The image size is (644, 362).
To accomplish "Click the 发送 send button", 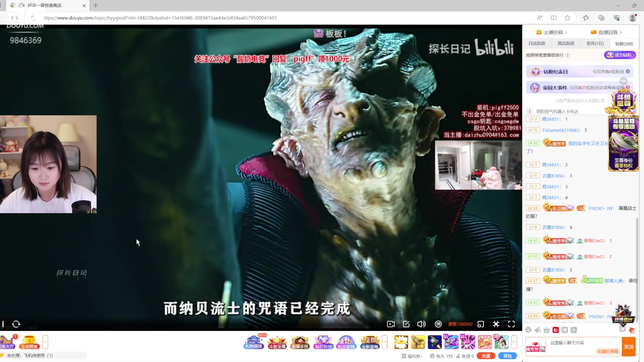I will [629, 347].
